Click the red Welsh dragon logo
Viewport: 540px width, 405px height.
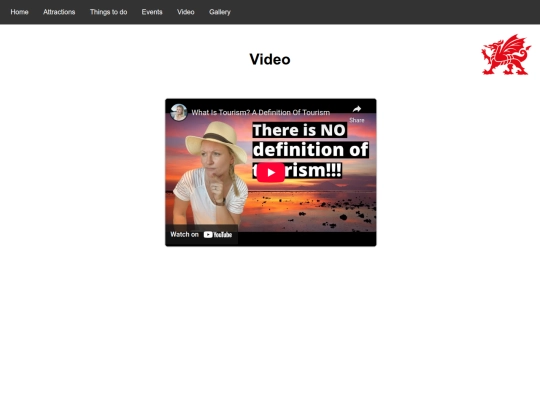point(506,54)
